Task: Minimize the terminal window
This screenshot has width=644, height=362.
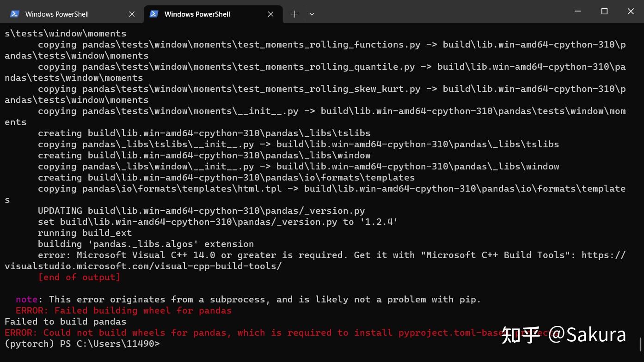Action: point(576,12)
